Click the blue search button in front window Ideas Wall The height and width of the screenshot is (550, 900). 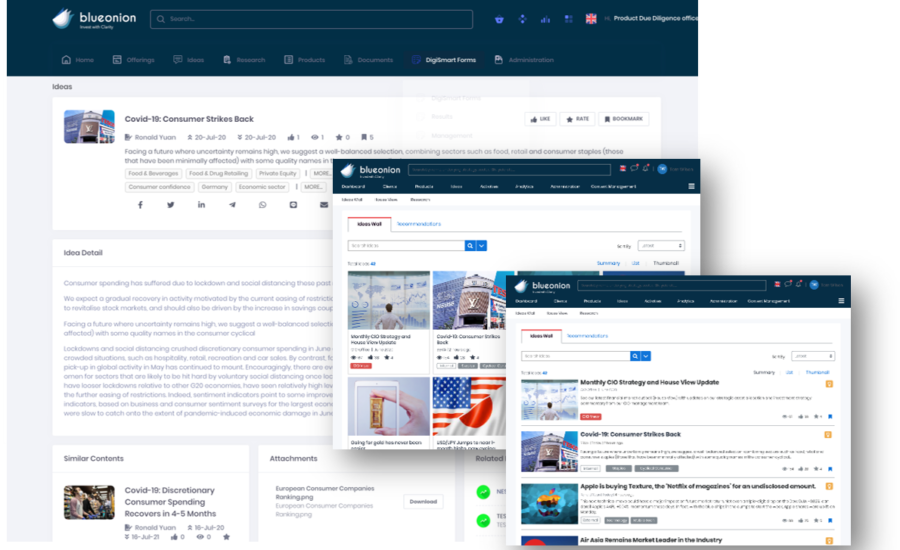(x=635, y=356)
